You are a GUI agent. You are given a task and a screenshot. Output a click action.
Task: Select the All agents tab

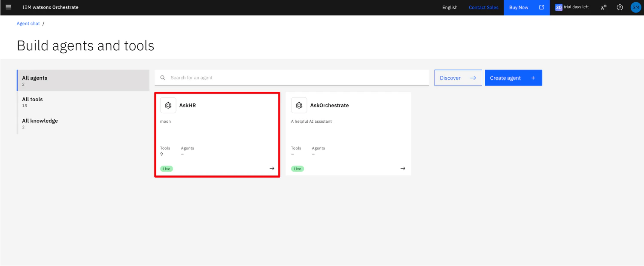click(84, 80)
